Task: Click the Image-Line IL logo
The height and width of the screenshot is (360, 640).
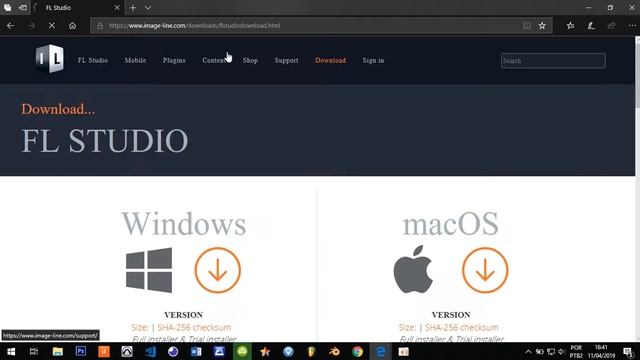Action: point(49,59)
